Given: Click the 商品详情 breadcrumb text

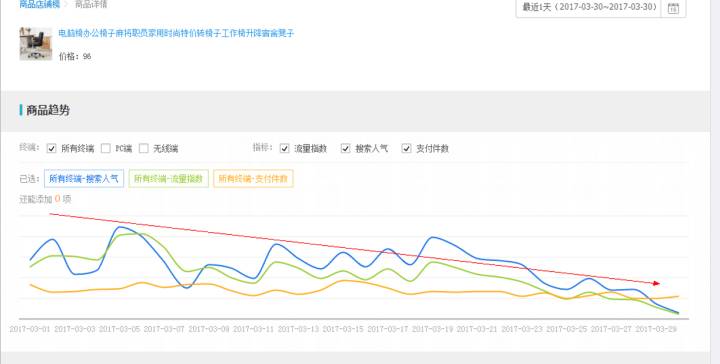Looking at the screenshot, I should (x=91, y=5).
